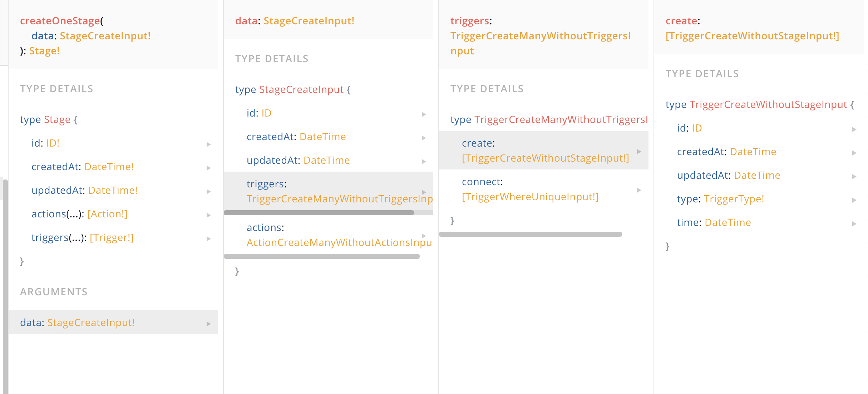
Task: Click actions: ActionCreateManyWithoutActionsInput field
Action: point(328,235)
